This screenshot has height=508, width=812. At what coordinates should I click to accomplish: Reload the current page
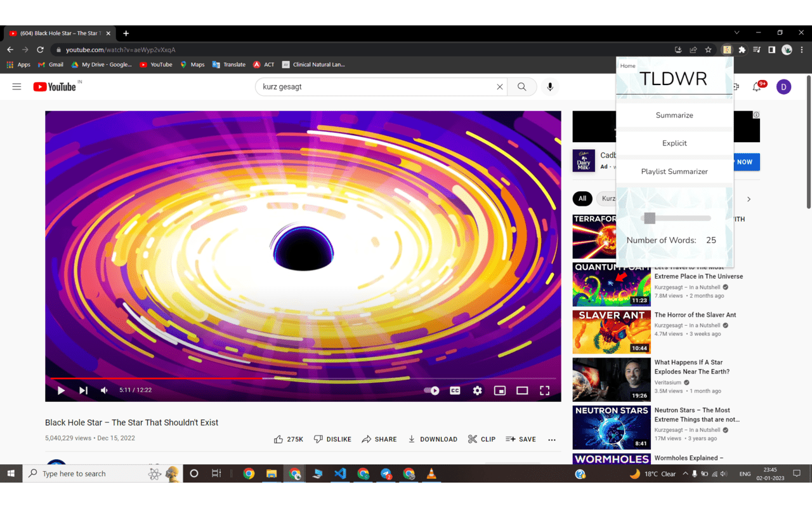(40, 50)
